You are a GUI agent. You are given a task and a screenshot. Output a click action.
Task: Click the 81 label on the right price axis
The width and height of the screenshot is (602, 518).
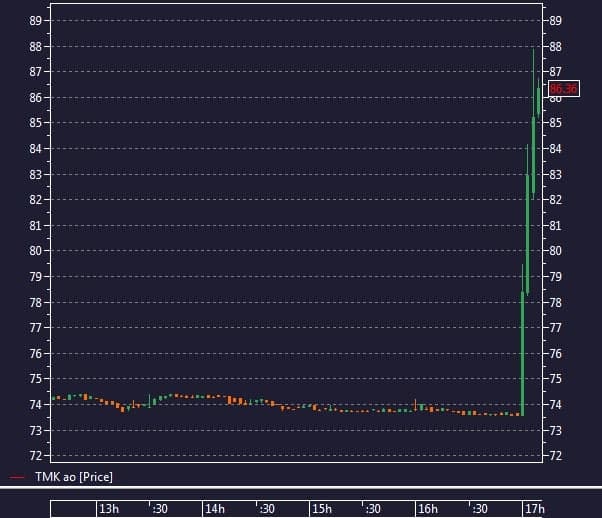click(x=555, y=225)
